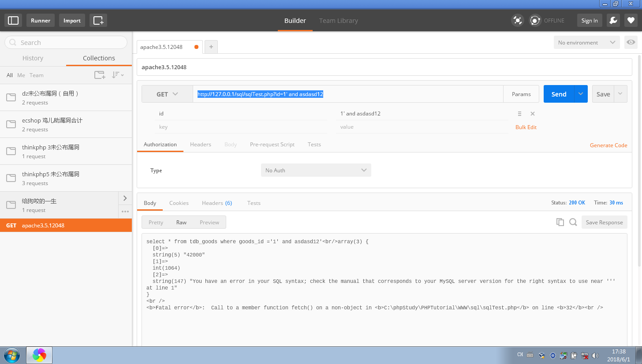
Task: Click the sync status icon beside OFFLINE
Action: click(x=535, y=20)
